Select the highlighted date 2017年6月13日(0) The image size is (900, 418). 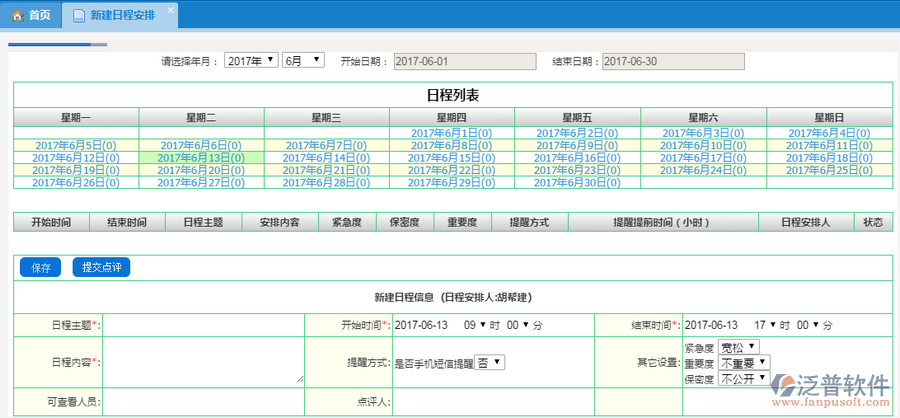click(x=201, y=157)
